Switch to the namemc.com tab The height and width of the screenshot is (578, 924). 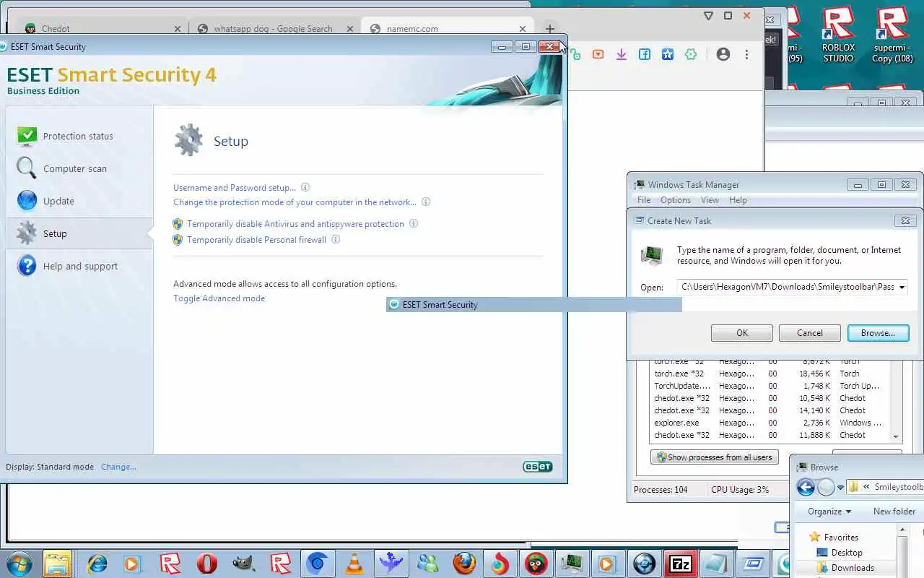click(448, 29)
